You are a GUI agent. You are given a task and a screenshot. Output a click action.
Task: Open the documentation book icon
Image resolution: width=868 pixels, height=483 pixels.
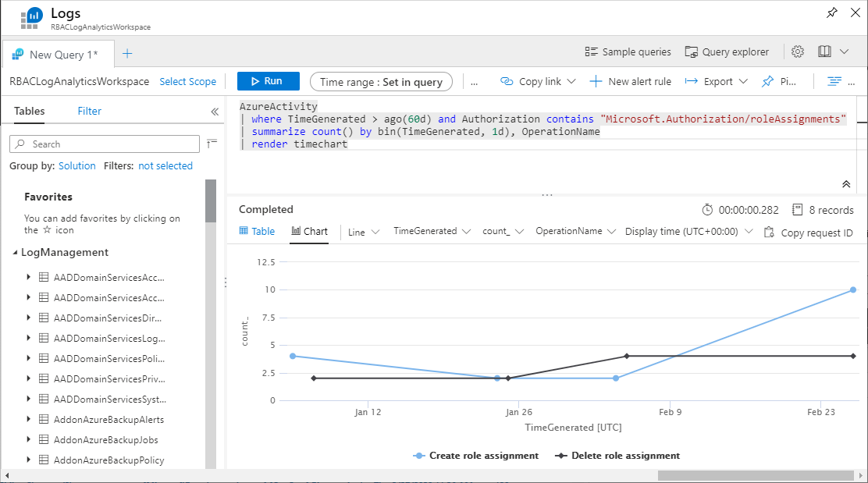[x=824, y=51]
